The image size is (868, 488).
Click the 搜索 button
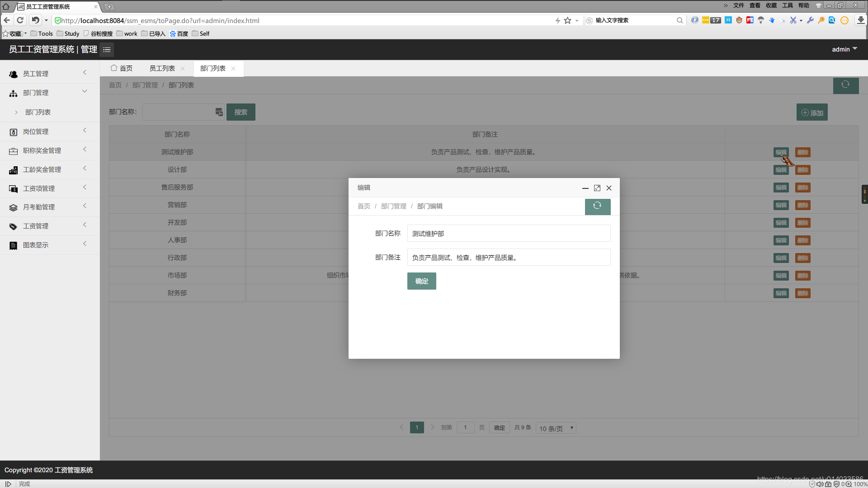tap(241, 112)
